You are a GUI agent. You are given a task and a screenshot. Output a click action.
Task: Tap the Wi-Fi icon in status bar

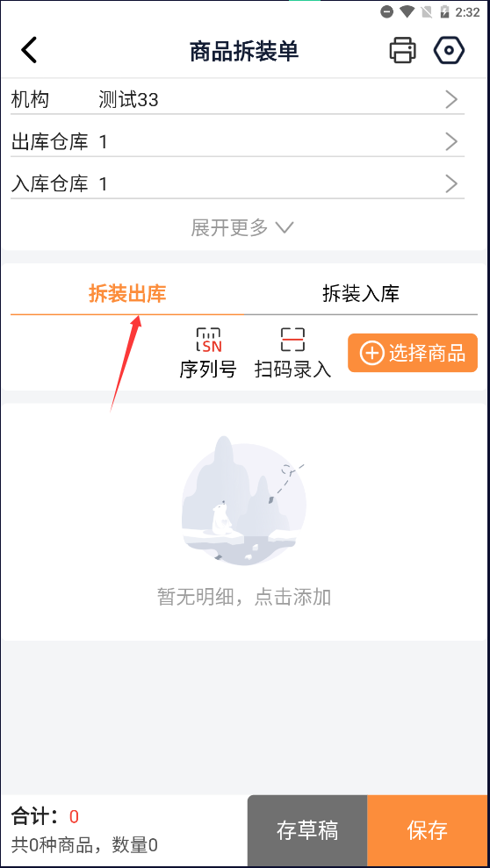click(x=407, y=12)
